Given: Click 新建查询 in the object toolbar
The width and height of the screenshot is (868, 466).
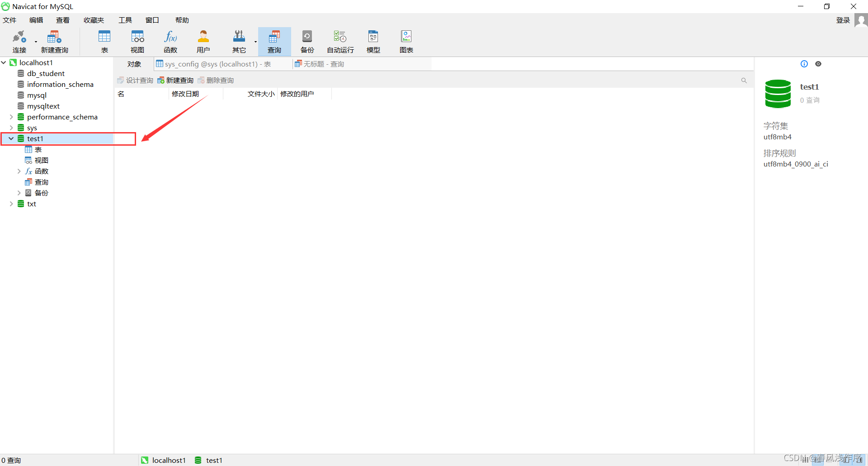Looking at the screenshot, I should (175, 81).
